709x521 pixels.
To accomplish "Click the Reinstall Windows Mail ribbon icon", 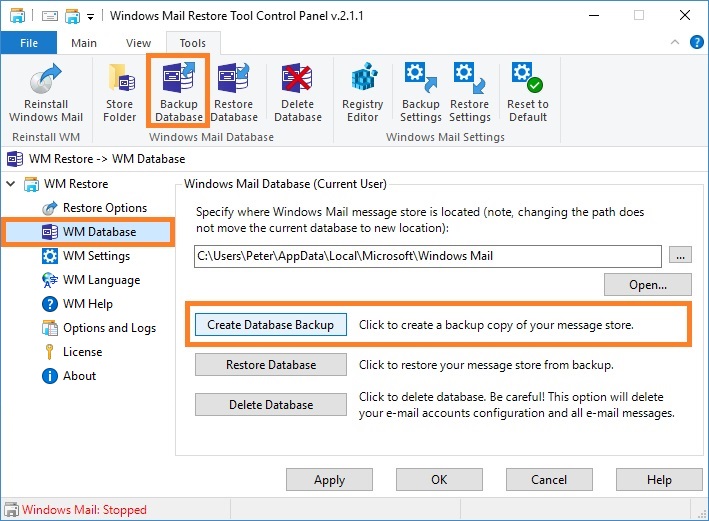I will (x=46, y=93).
